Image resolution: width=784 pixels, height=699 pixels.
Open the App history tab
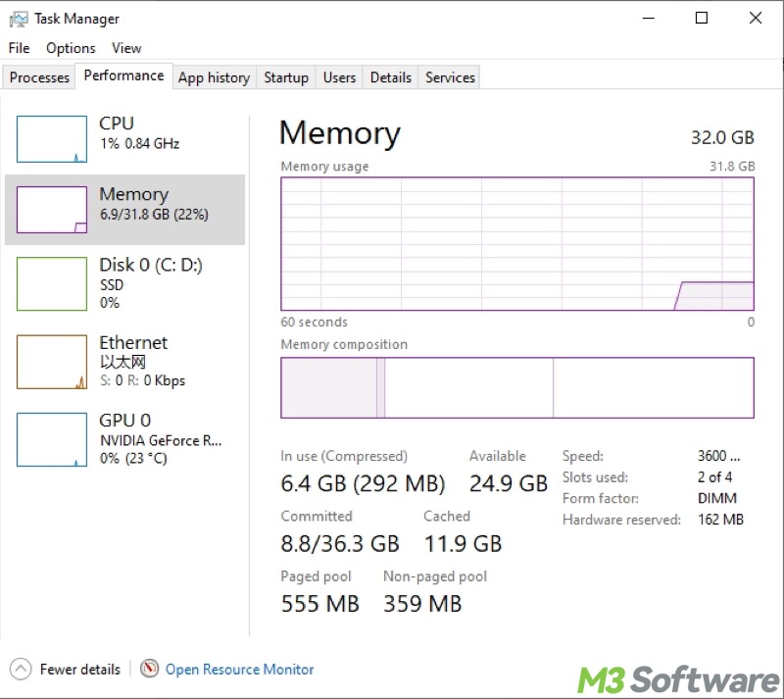(214, 76)
